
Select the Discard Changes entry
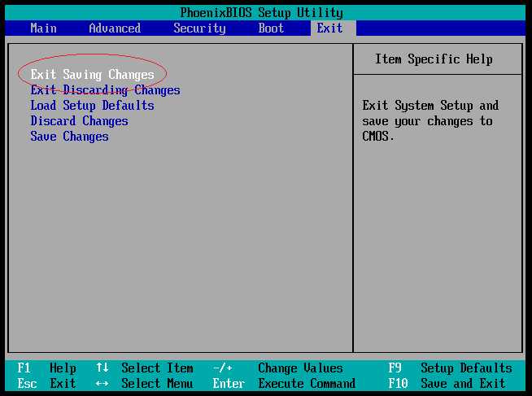[80, 121]
